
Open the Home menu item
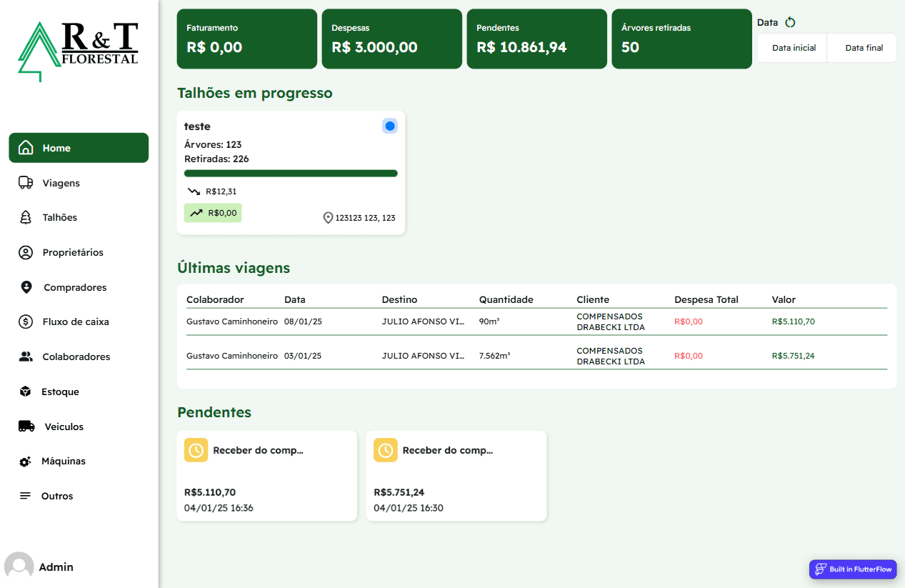(x=79, y=148)
